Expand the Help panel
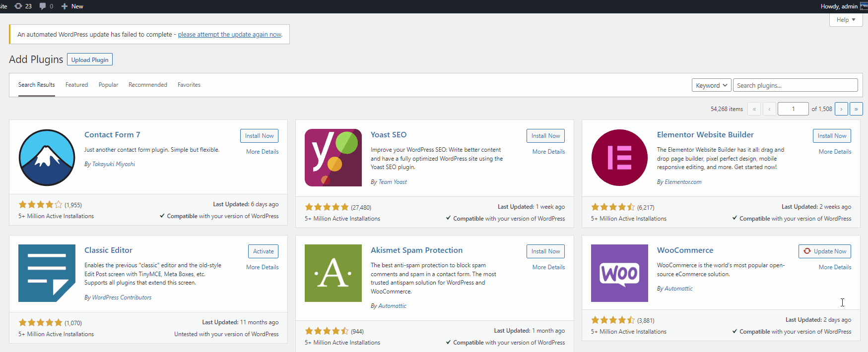The image size is (868, 352). 846,20
